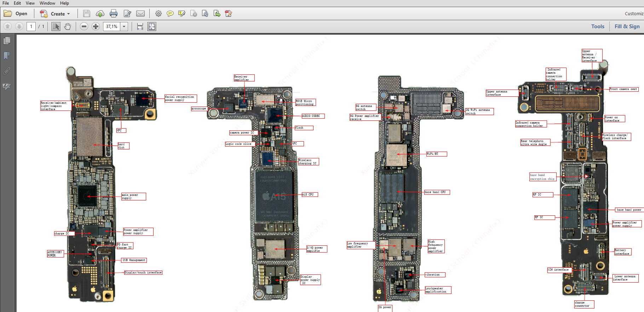Open the Window menu
This screenshot has width=644, height=312.
47,3
